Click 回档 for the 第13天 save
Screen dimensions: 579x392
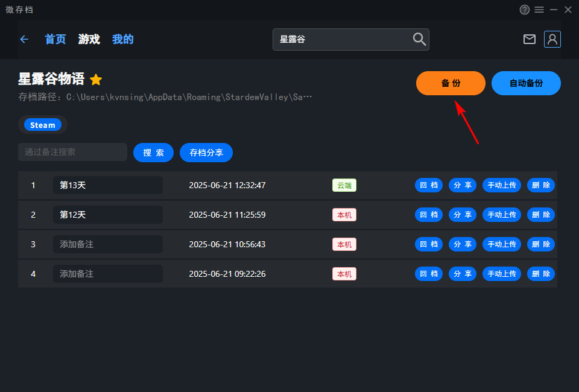tap(429, 185)
